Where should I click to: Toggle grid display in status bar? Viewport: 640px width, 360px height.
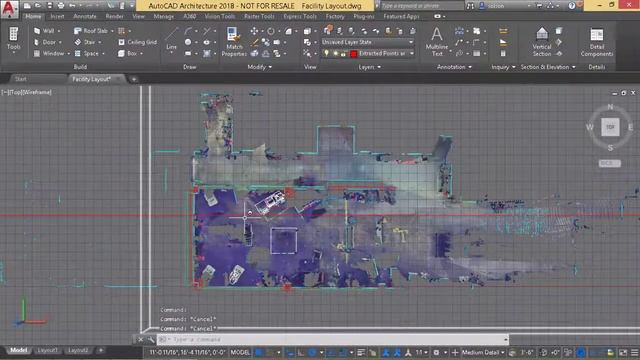(x=259, y=352)
